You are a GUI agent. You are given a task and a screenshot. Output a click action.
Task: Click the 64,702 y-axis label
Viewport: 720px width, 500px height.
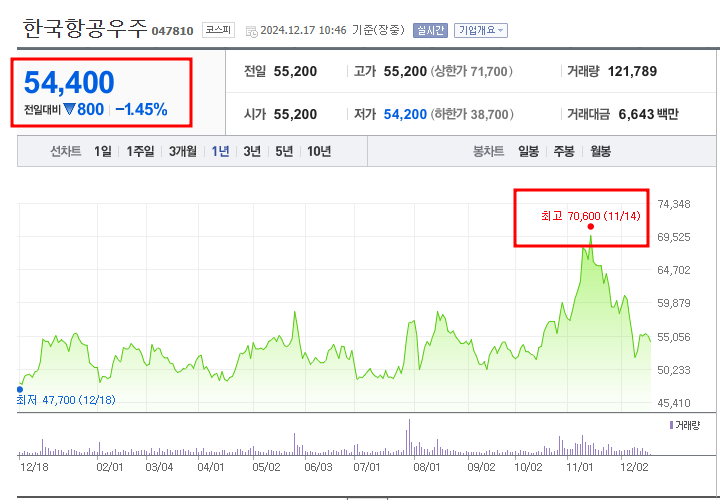point(674,270)
